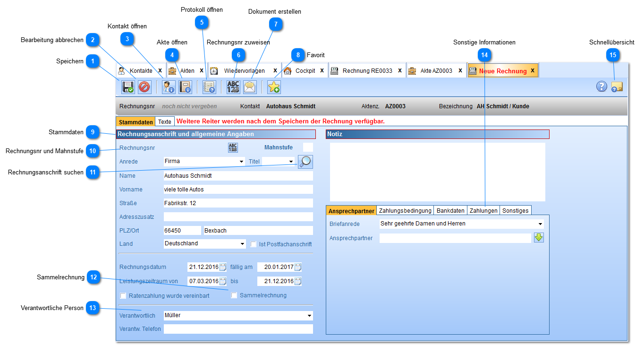Switch to the Akten tab
Image resolution: width=644 pixels, height=346 pixels.
click(187, 70)
